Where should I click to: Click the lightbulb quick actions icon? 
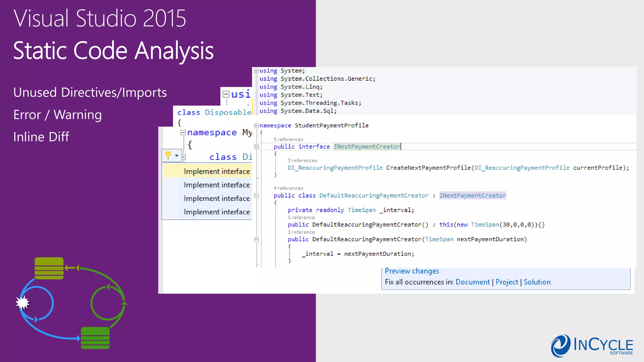click(x=168, y=155)
